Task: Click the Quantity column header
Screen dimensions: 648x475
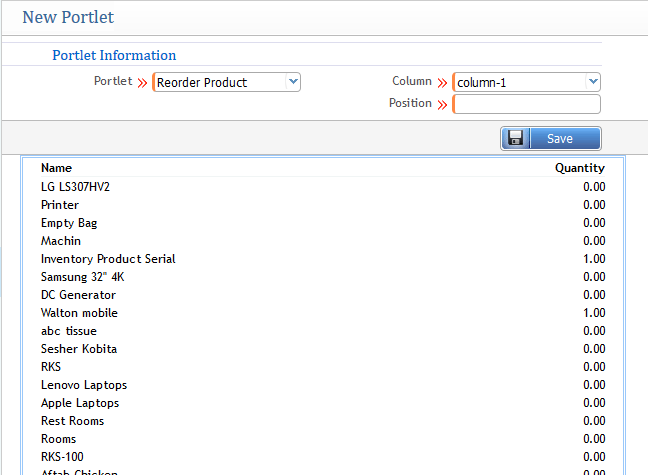Action: click(x=579, y=168)
